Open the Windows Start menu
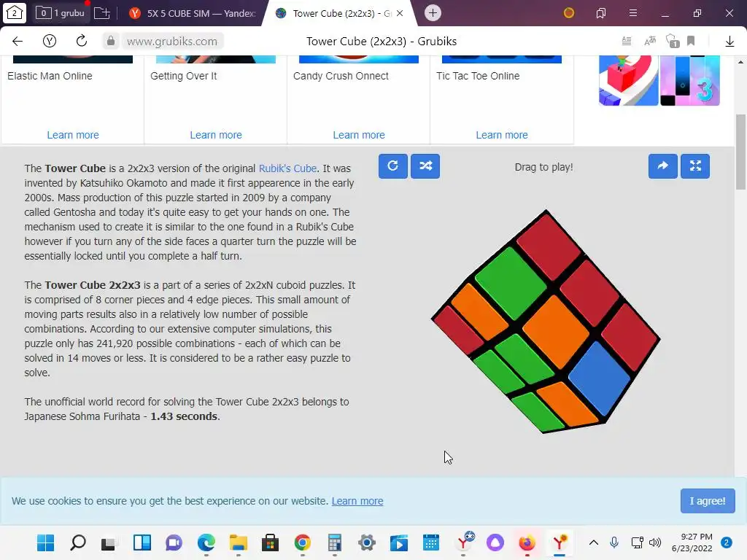The width and height of the screenshot is (747, 560). pos(46,542)
